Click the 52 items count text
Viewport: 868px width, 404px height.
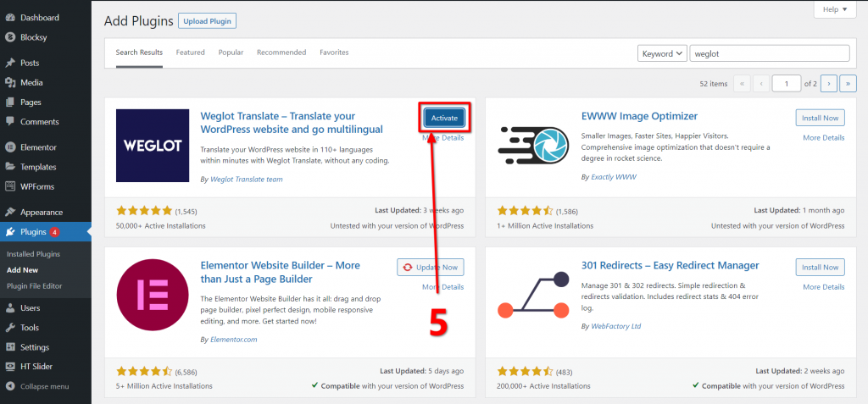point(714,84)
